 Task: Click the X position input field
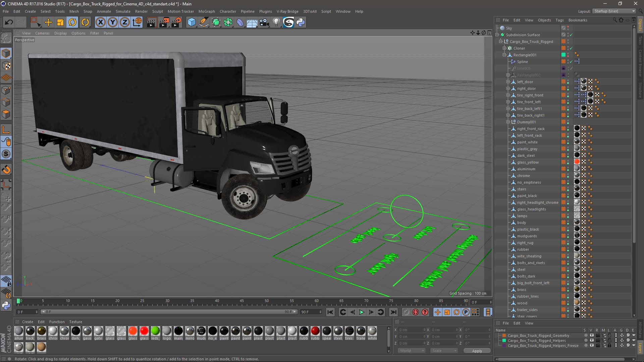(x=412, y=330)
